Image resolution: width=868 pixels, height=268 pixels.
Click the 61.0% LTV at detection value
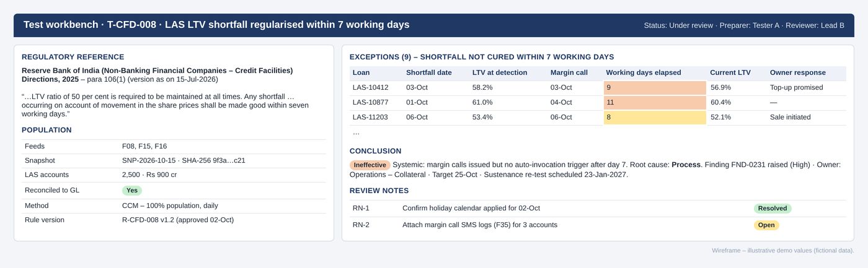click(482, 102)
